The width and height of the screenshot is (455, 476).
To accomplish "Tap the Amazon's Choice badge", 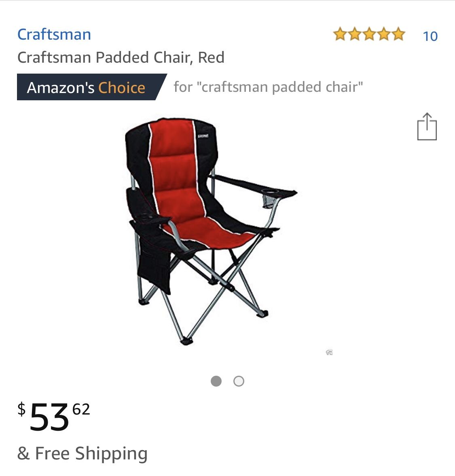I will coord(92,87).
